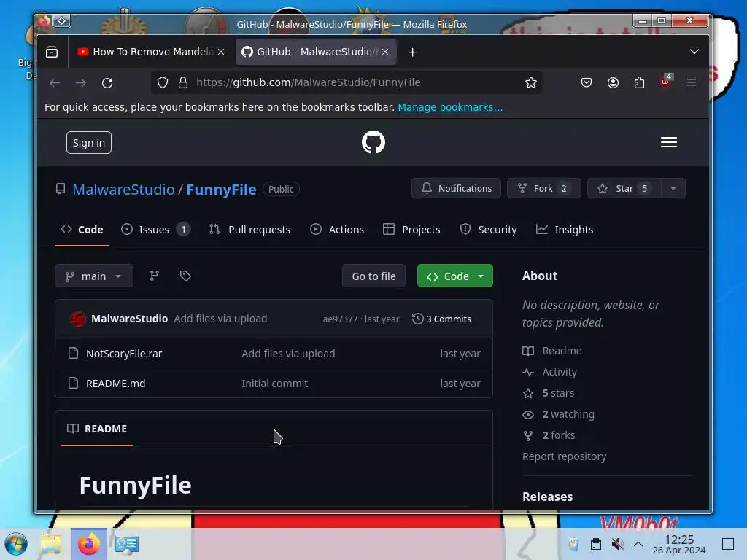Click the Go to file button
Viewport: 747px width, 560px height.
(x=374, y=276)
